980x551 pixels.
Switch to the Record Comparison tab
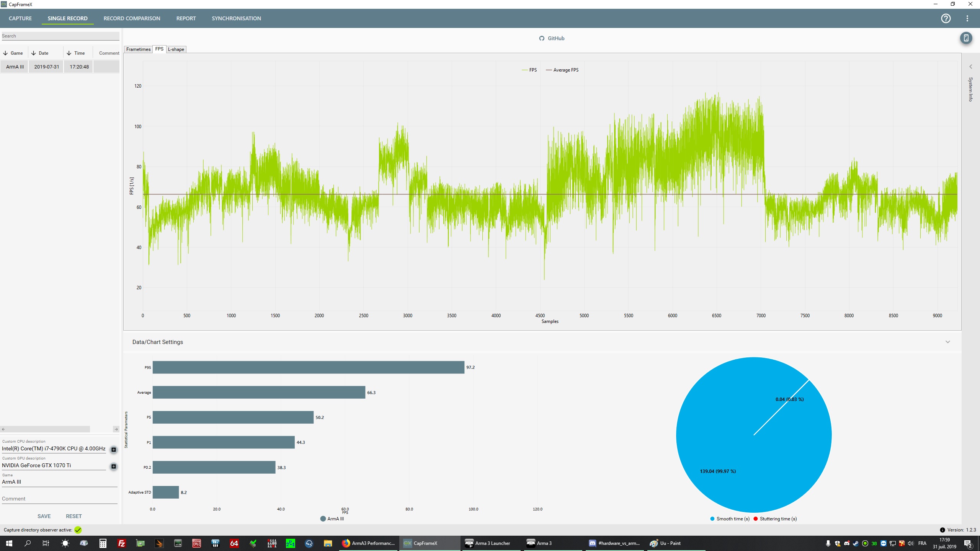point(132,18)
